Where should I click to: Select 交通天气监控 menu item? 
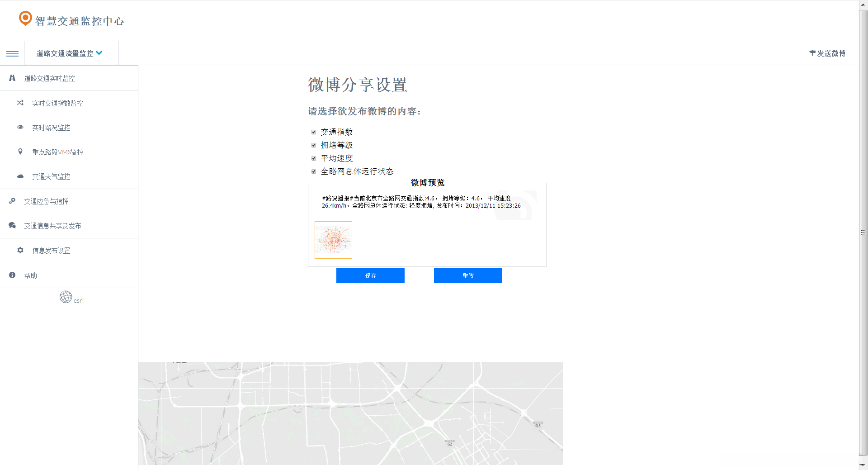[69, 176]
